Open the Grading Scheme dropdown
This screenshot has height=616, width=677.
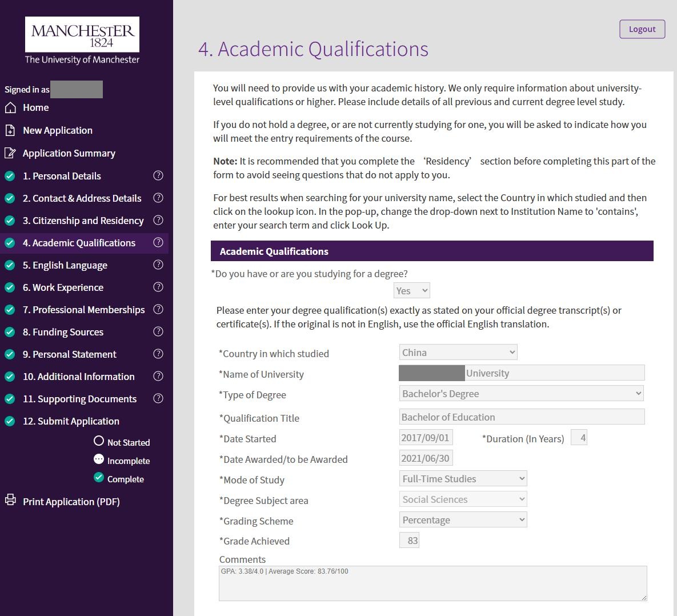tap(463, 520)
